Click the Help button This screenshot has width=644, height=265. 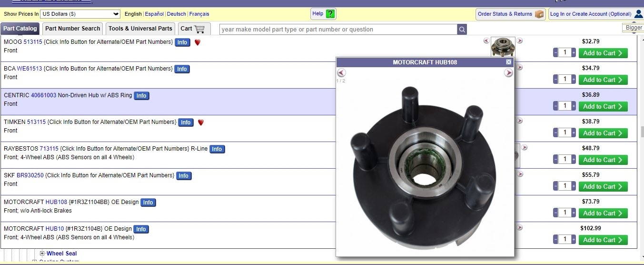323,14
